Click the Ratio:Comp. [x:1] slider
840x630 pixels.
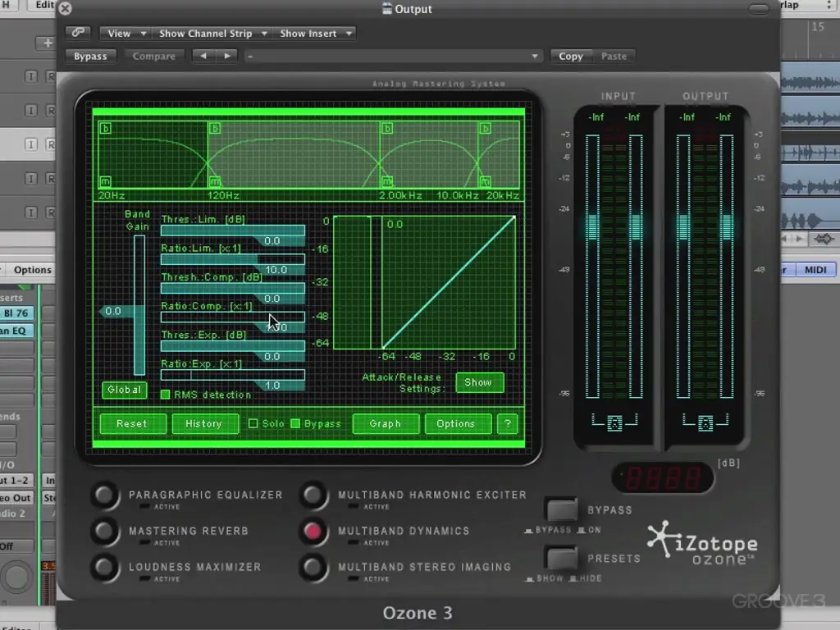pyautogui.click(x=232, y=317)
